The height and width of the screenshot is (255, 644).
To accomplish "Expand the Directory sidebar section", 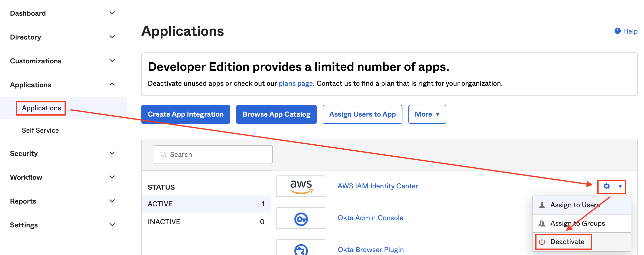I will tap(112, 37).
